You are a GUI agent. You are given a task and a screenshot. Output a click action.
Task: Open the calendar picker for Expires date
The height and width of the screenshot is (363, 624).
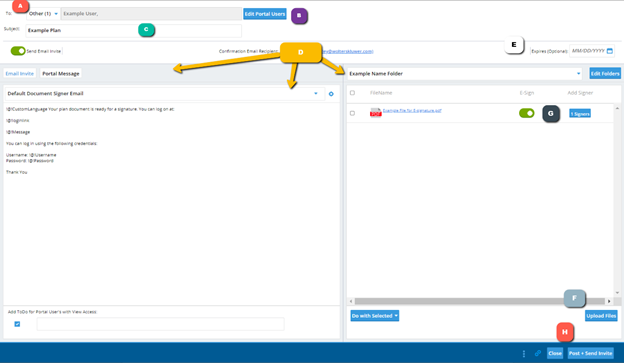click(x=610, y=51)
